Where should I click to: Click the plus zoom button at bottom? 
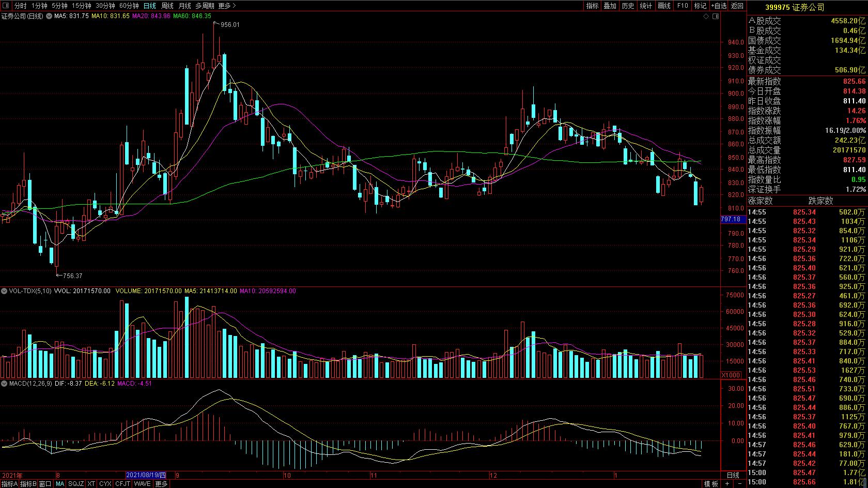pyautogui.click(x=727, y=484)
